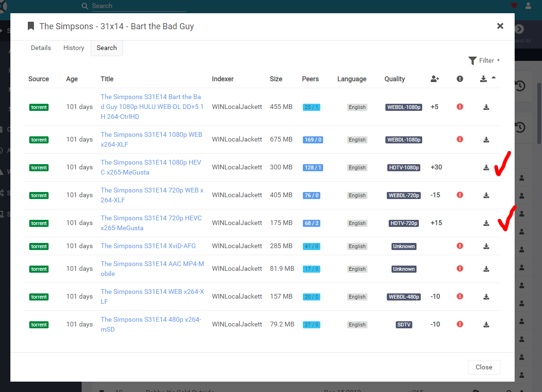Open the 720p WEB x264-XLF title link

[152, 195]
